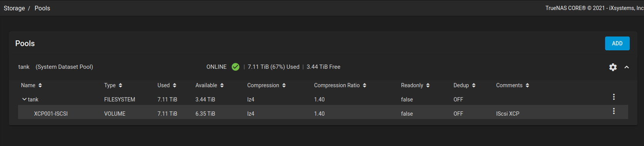Sort by Compression Ratio column header
The height and width of the screenshot is (146, 644).
340,85
